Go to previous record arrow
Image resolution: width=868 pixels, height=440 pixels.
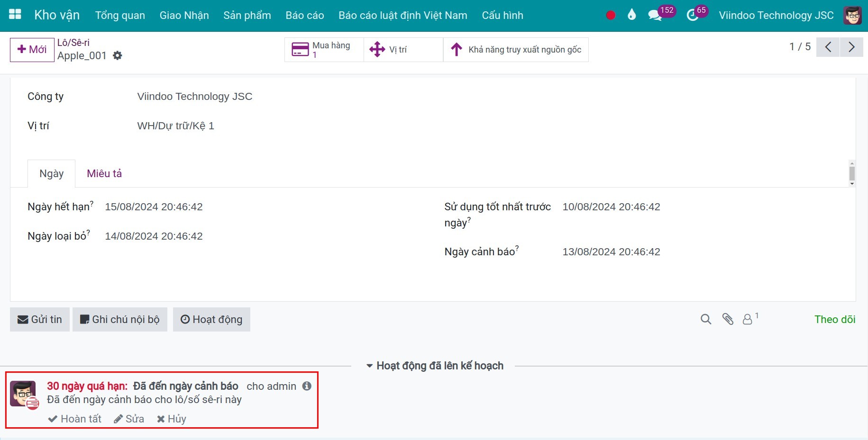(x=828, y=47)
